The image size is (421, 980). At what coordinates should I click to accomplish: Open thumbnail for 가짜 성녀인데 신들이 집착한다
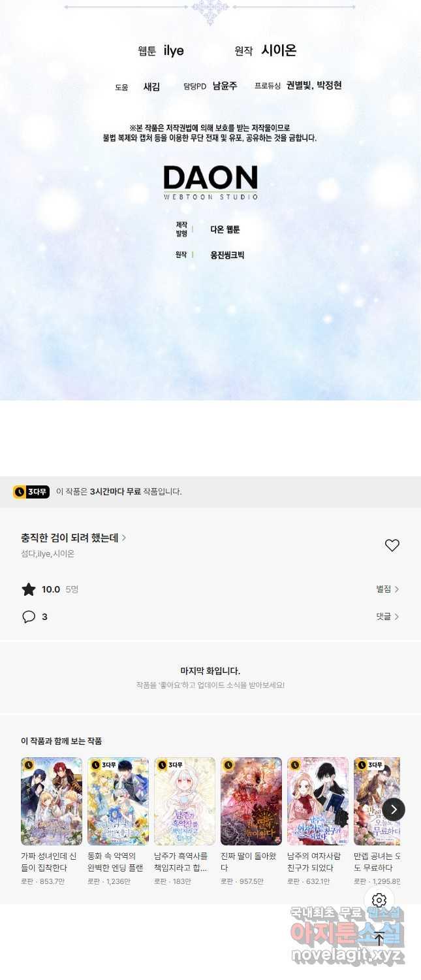click(x=52, y=801)
